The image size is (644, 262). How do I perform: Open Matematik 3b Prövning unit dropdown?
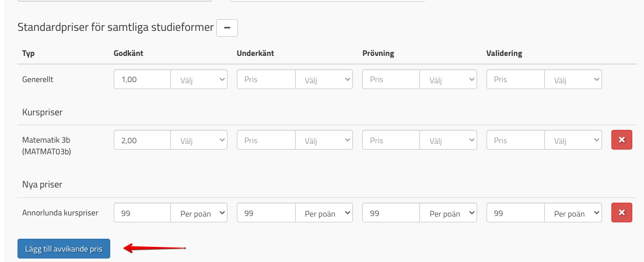449,140
